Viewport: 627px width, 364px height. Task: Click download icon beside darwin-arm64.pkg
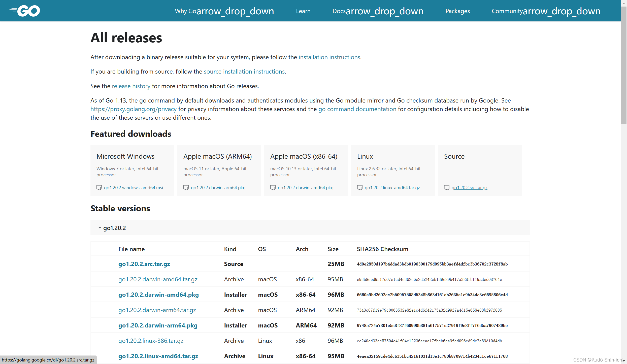coord(186,188)
